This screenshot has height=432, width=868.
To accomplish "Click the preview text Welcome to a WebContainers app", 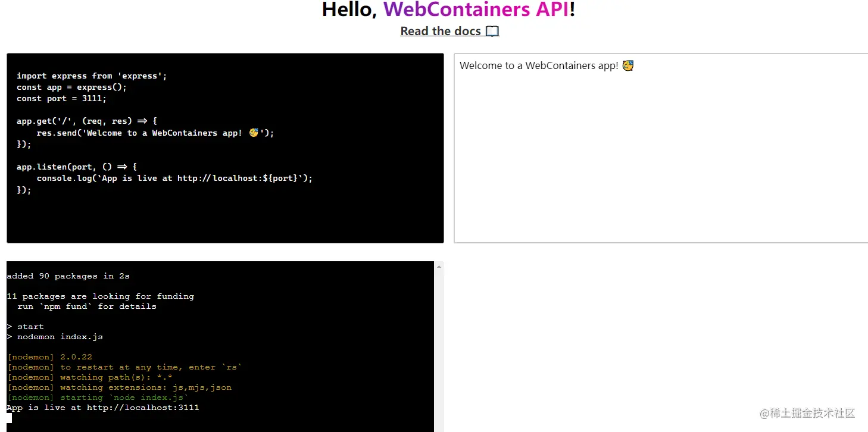I will click(539, 65).
